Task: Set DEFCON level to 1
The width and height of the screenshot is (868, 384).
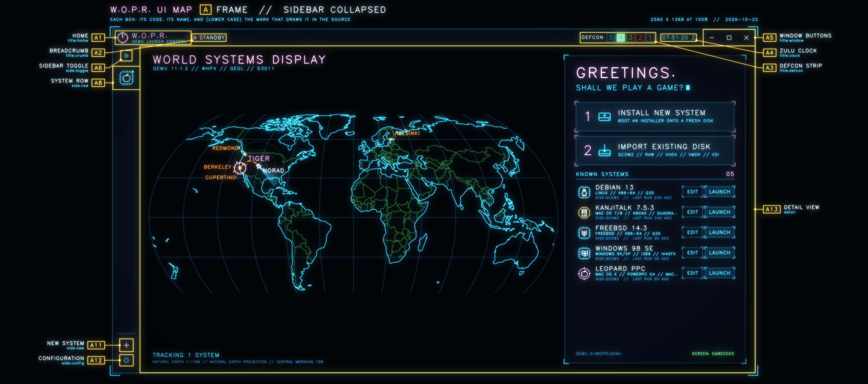Action: click(x=650, y=37)
